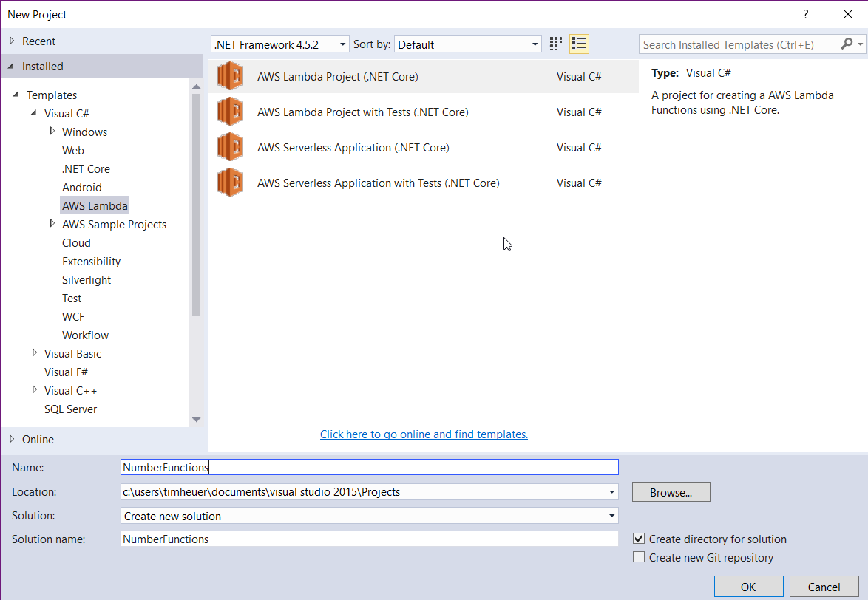Click the tree scroll up arrow
The width and height of the screenshot is (868, 600).
tap(196, 86)
